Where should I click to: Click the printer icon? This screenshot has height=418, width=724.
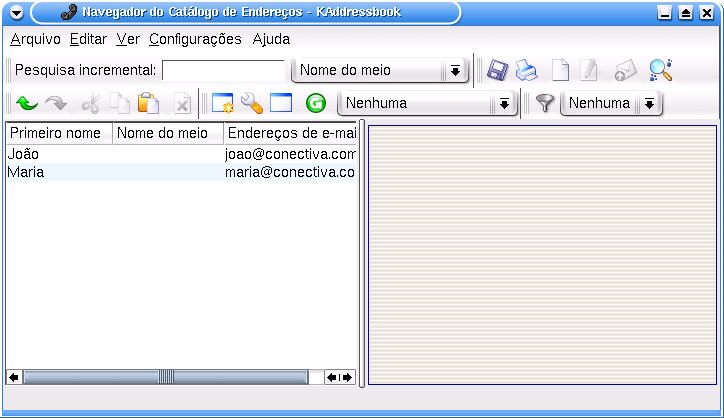pyautogui.click(x=526, y=70)
